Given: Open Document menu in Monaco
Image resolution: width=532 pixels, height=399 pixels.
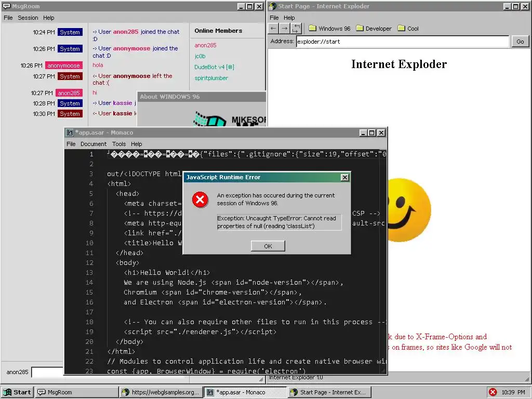Looking at the screenshot, I should [94, 144].
